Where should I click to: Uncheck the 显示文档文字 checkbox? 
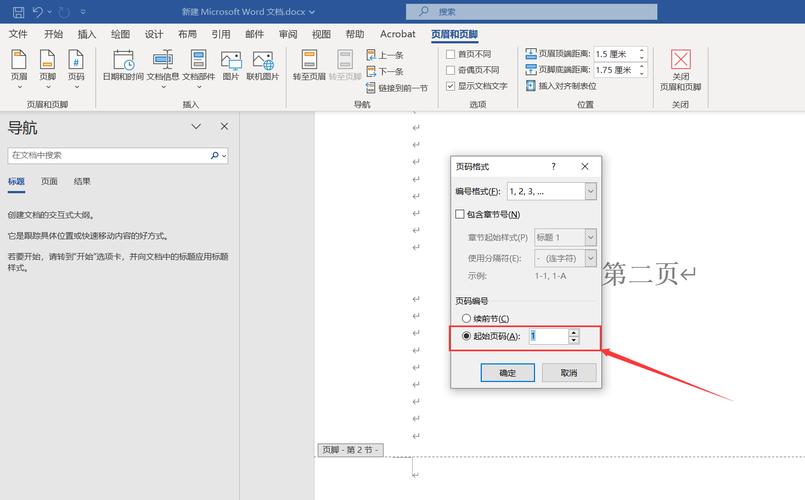(x=451, y=86)
